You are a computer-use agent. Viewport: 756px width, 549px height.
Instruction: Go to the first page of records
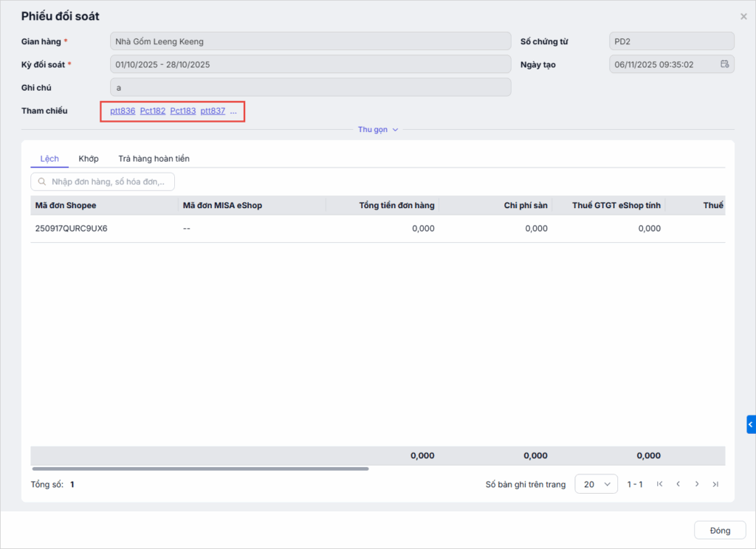pos(659,484)
